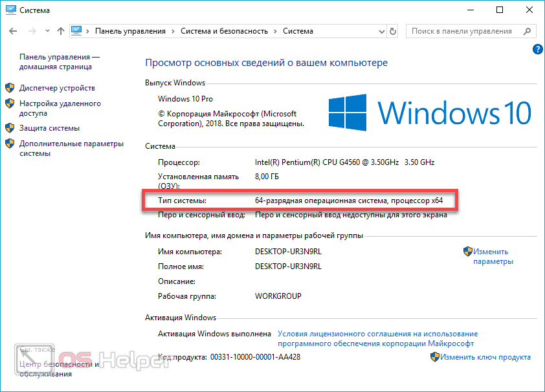
Task: Open Защита системы link
Action: coord(49,128)
